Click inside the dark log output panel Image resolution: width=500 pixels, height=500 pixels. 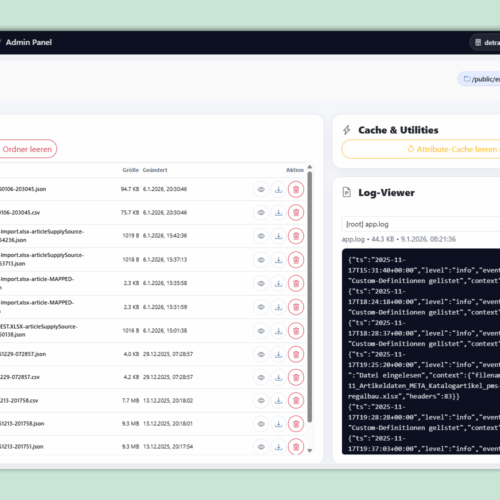[x=421, y=351]
